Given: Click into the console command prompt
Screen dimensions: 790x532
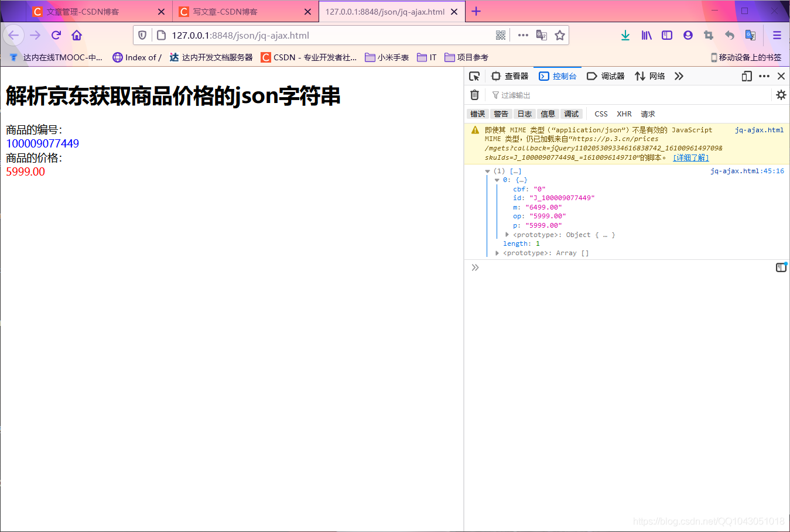Looking at the screenshot, I should [x=627, y=267].
